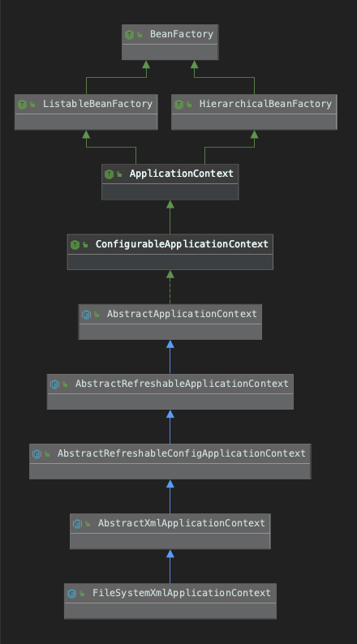
Task: Click the public visibility lock icon on HierarchicalBeanFactory
Action: click(189, 105)
